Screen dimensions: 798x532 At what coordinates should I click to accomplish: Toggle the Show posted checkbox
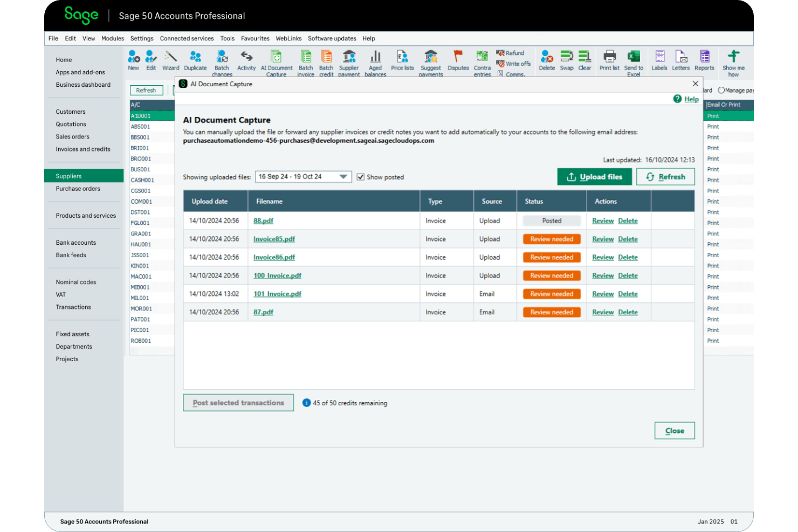tap(360, 176)
